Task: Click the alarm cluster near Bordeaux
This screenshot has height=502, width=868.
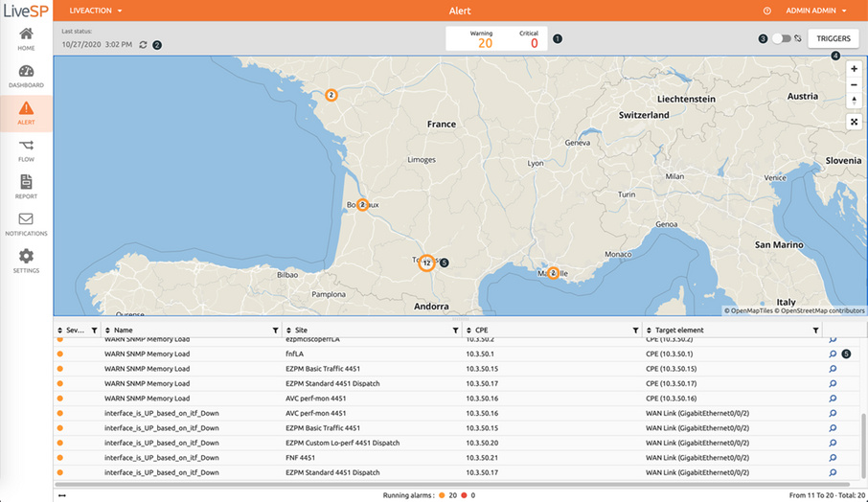Action: click(362, 205)
